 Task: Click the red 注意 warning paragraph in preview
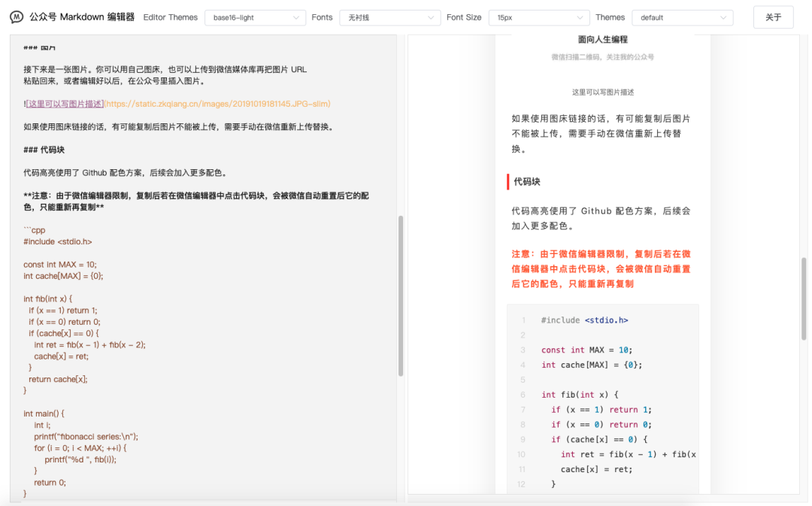point(601,269)
